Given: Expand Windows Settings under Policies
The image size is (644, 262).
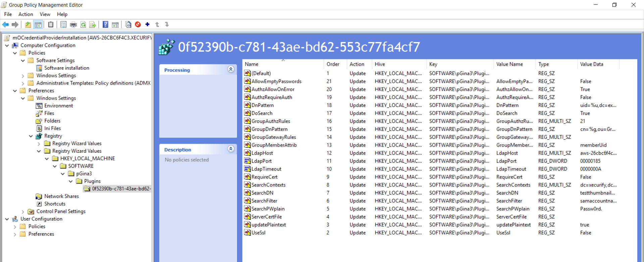Looking at the screenshot, I should (x=23, y=76).
